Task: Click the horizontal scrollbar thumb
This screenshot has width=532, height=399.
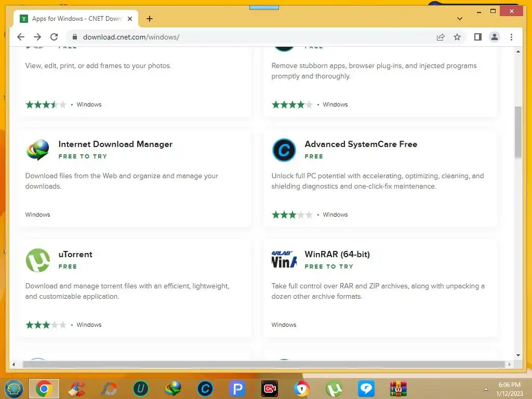Action: (x=263, y=364)
